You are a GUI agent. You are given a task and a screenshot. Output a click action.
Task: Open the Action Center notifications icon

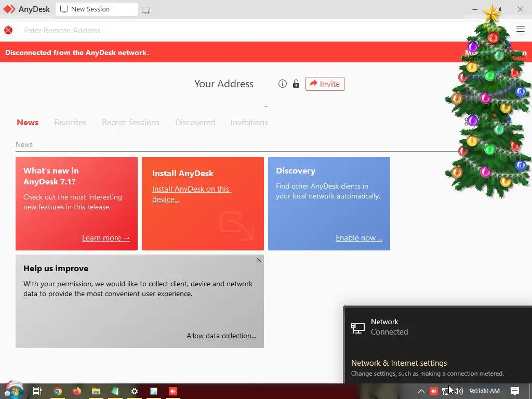[x=515, y=391]
